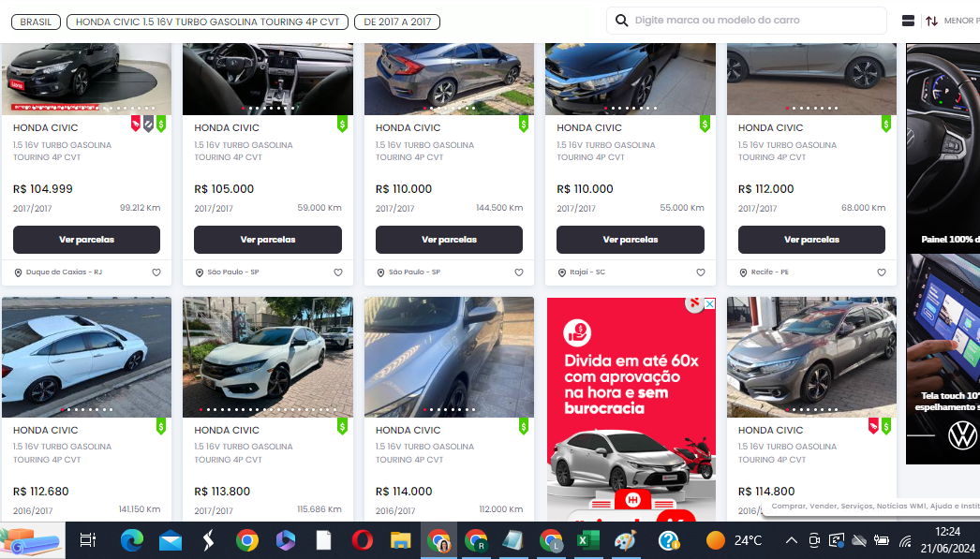Screen dimensions: 980x559
Task: Click Ver parcelas on the R$ 104.999 Civic
Action: 86,240
